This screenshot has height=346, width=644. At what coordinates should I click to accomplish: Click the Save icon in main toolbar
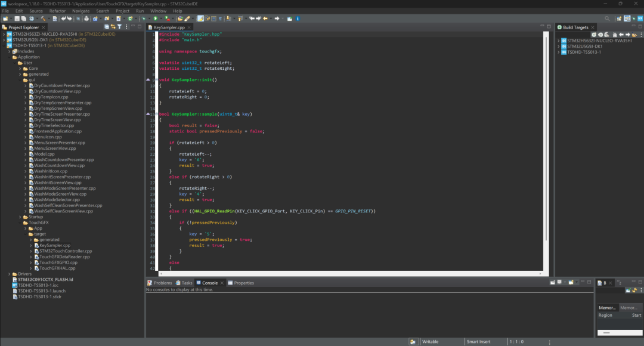coord(17,18)
